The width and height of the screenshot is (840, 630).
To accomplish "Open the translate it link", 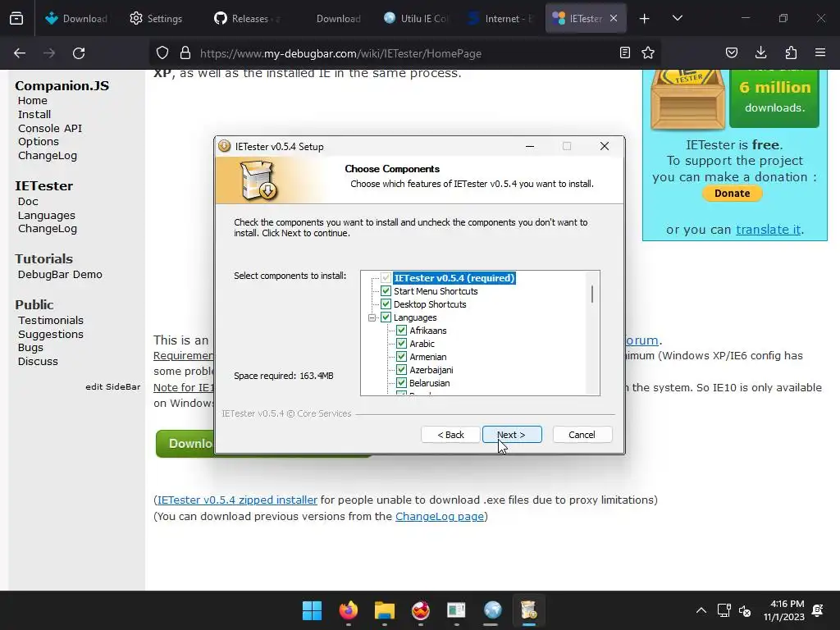I will pyautogui.click(x=768, y=230).
